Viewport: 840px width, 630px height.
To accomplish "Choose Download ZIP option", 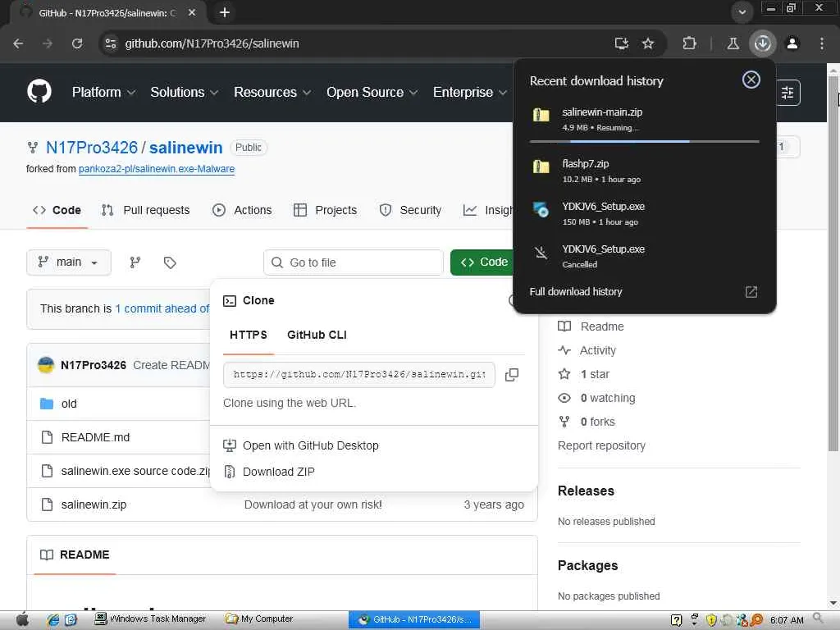I will click(x=269, y=472).
